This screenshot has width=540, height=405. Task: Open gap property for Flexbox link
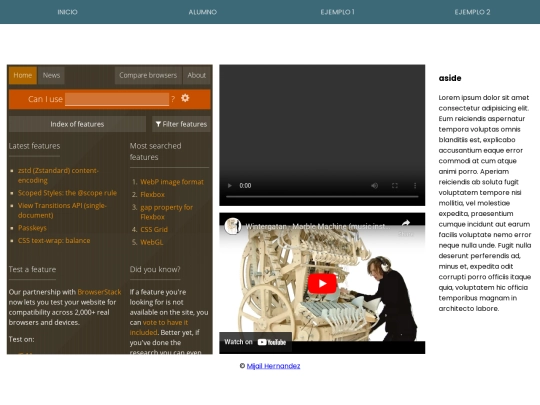pos(167,212)
